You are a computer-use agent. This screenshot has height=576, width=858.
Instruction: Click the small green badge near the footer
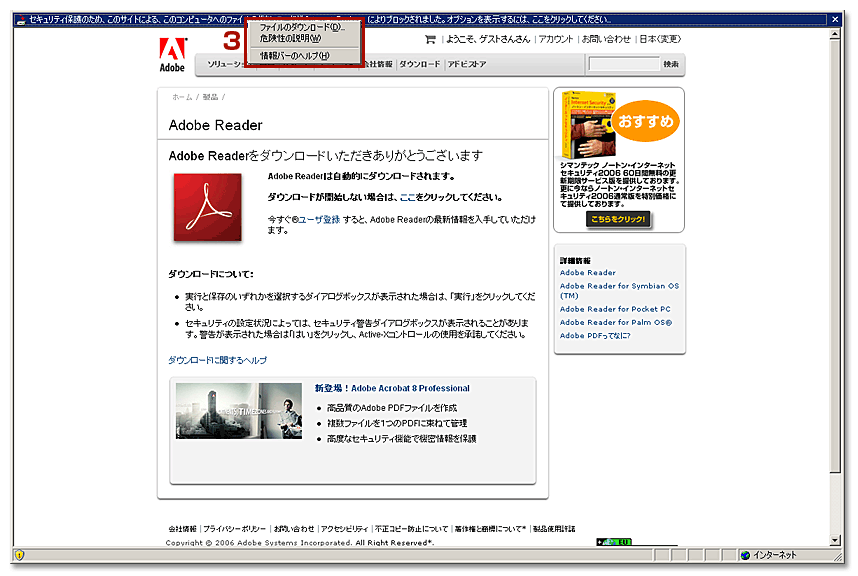click(614, 542)
